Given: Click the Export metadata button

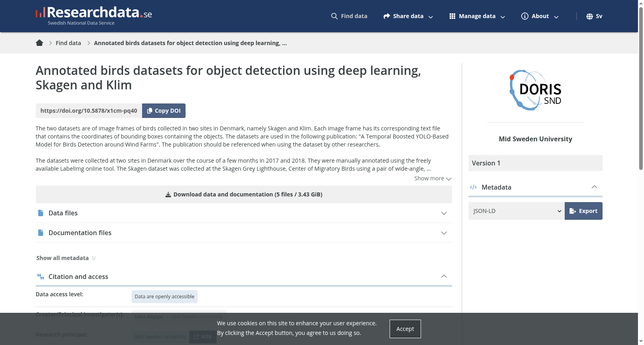Looking at the screenshot, I should (583, 211).
